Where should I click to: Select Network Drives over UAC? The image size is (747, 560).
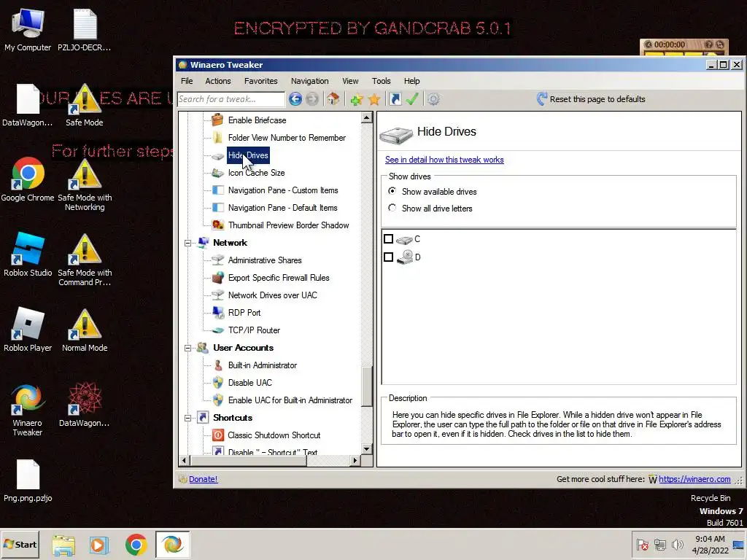tap(273, 295)
